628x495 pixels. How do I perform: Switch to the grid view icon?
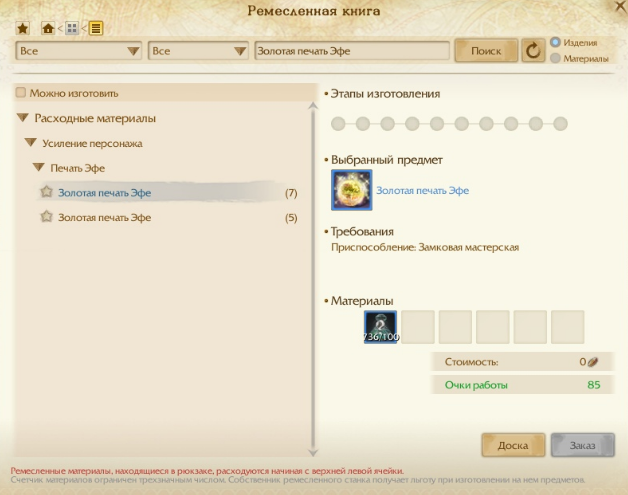[x=72, y=28]
